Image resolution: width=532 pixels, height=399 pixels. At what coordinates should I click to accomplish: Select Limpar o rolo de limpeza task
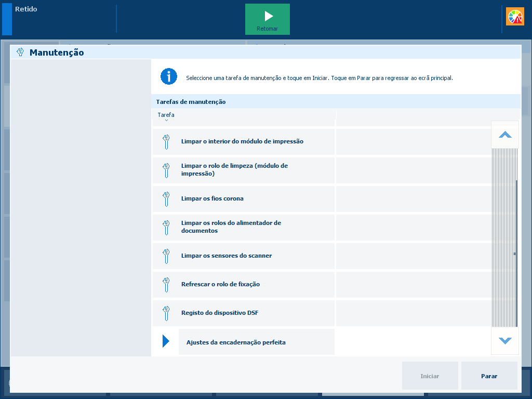tap(244, 170)
